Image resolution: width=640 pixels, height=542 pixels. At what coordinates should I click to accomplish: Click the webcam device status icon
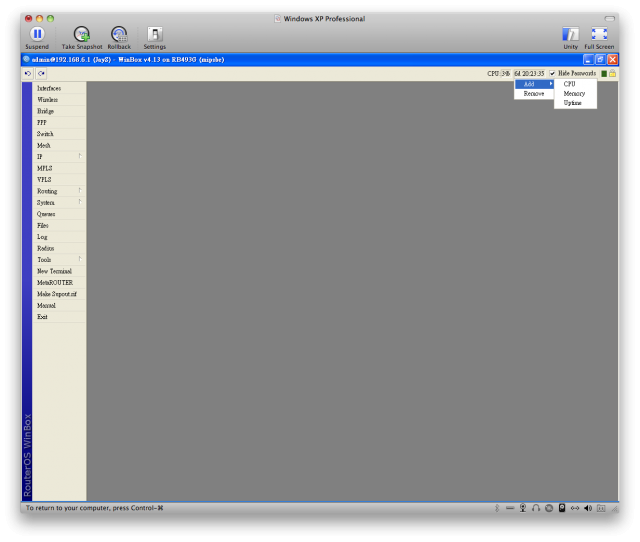pos(523,508)
